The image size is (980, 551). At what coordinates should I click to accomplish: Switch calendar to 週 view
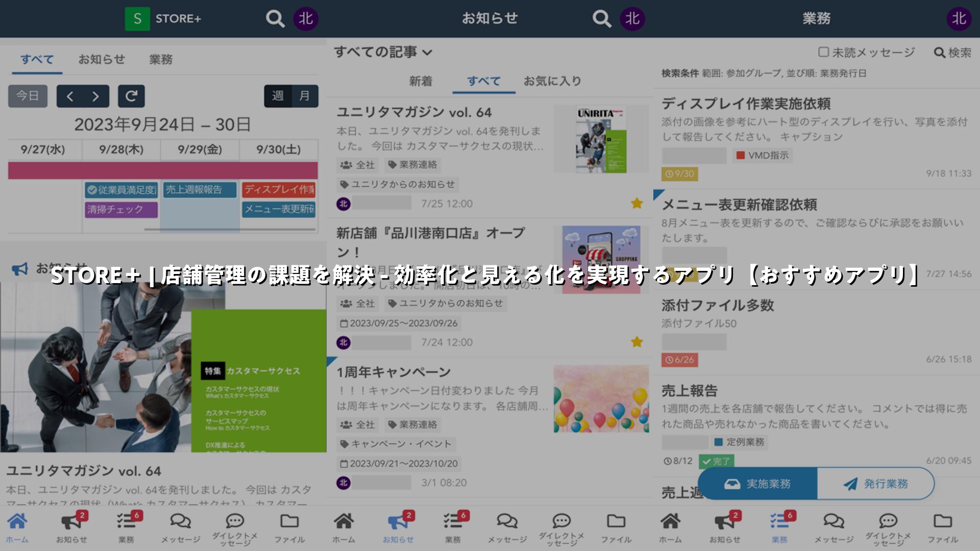coord(278,96)
